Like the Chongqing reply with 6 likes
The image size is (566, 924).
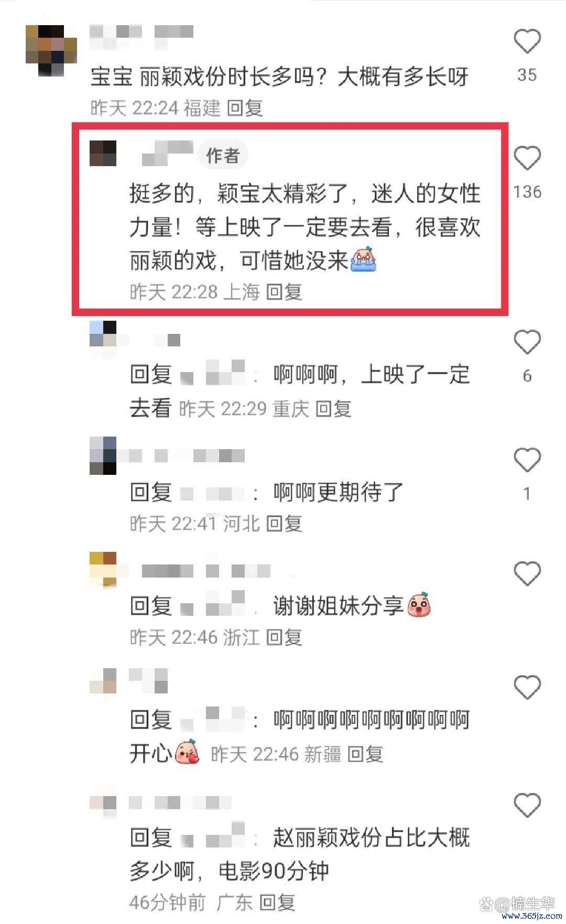pos(527,342)
